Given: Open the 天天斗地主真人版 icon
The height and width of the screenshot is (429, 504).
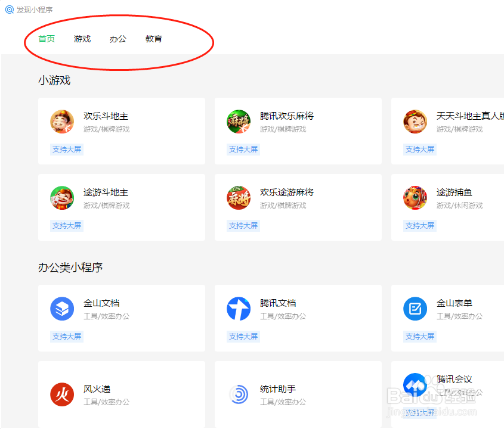Looking at the screenshot, I should (415, 122).
